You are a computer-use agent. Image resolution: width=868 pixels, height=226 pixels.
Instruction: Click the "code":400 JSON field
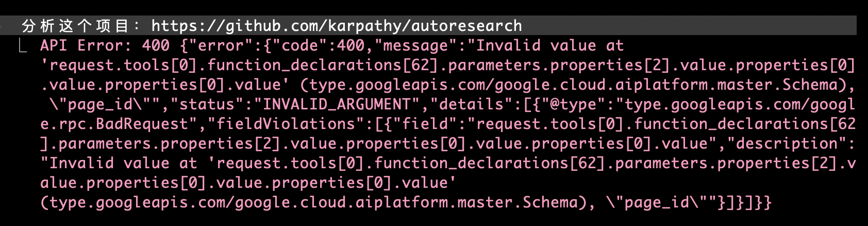point(319,45)
